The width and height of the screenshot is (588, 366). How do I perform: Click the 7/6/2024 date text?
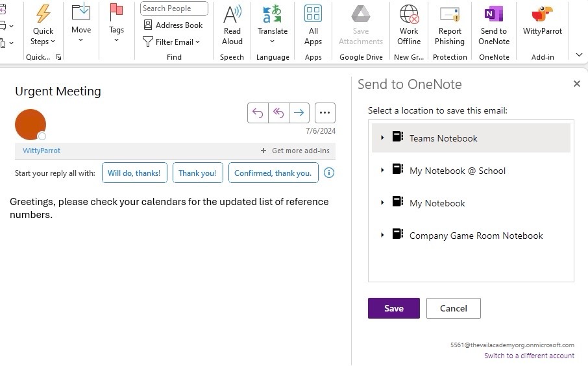pyautogui.click(x=320, y=130)
